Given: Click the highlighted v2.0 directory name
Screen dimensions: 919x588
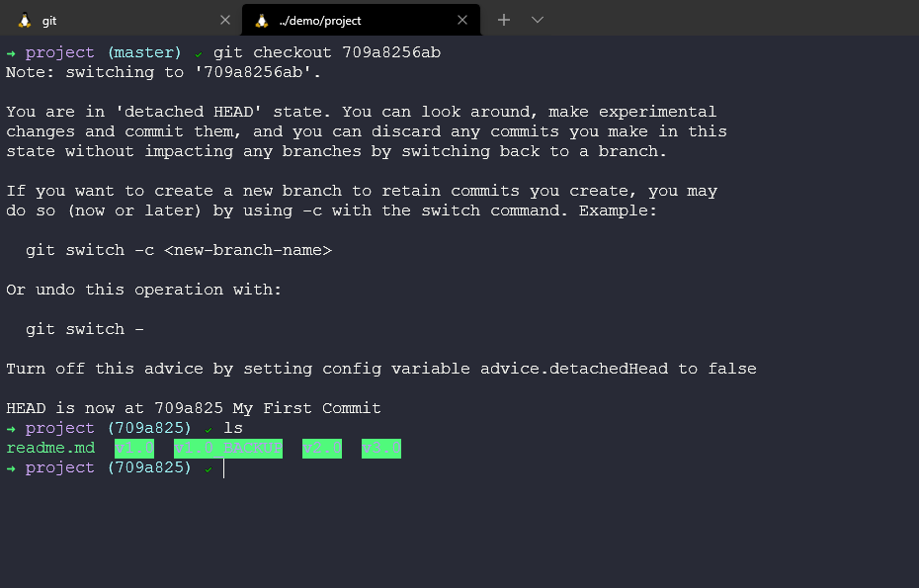Looking at the screenshot, I should tap(322, 449).
